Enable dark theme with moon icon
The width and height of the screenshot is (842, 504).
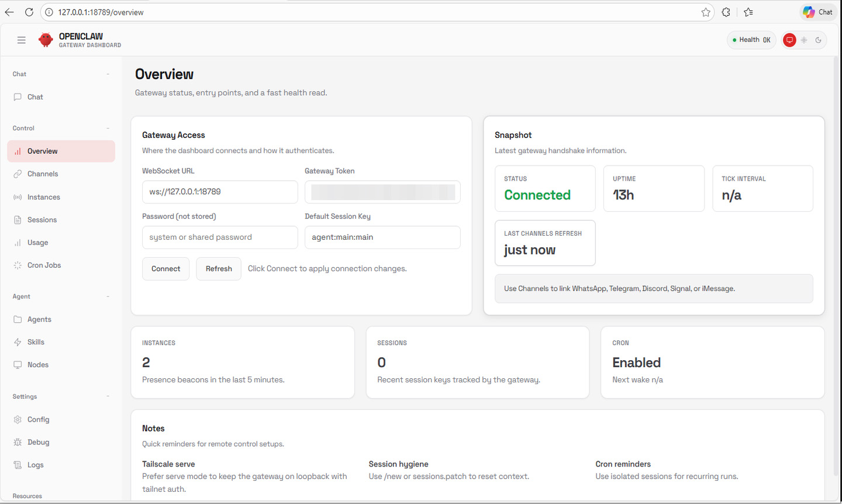(819, 40)
